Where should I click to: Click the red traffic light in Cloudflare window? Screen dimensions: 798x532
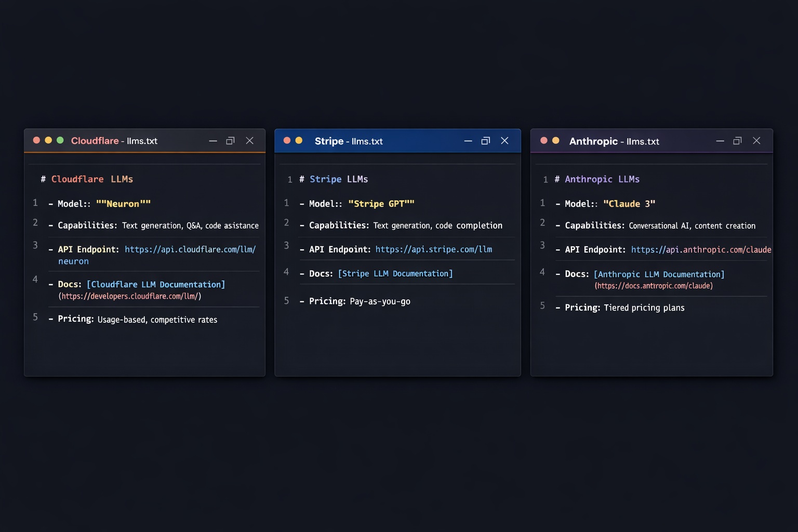(x=36, y=140)
